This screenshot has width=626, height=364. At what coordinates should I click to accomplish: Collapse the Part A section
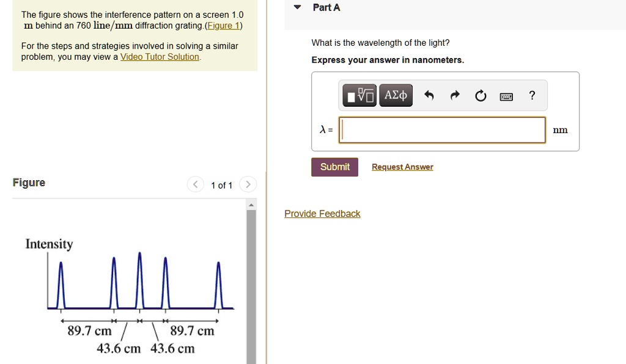[x=297, y=7]
